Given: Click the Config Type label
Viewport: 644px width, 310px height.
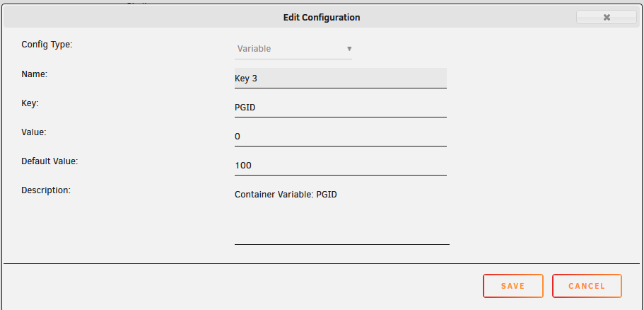Looking at the screenshot, I should point(47,45).
